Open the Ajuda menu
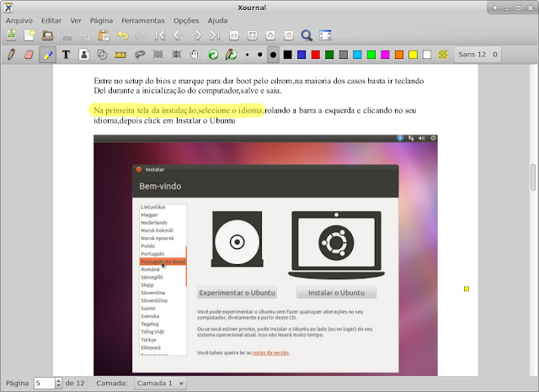Viewport: 539px width, 392px height. coord(217,20)
